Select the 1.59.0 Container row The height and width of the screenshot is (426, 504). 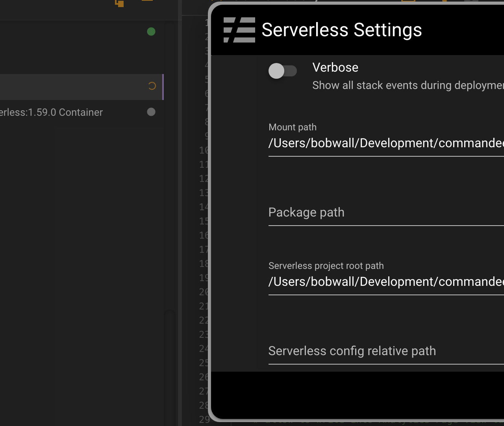[82, 112]
